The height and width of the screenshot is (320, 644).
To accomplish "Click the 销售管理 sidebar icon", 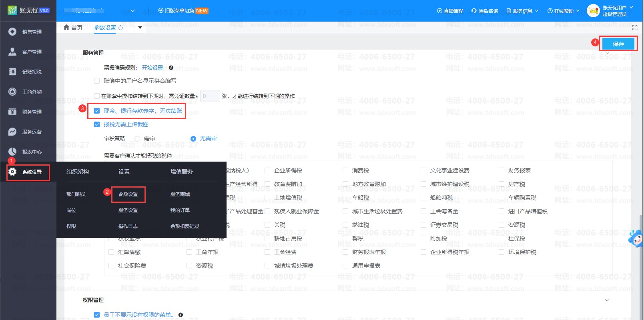I will (x=12, y=32).
